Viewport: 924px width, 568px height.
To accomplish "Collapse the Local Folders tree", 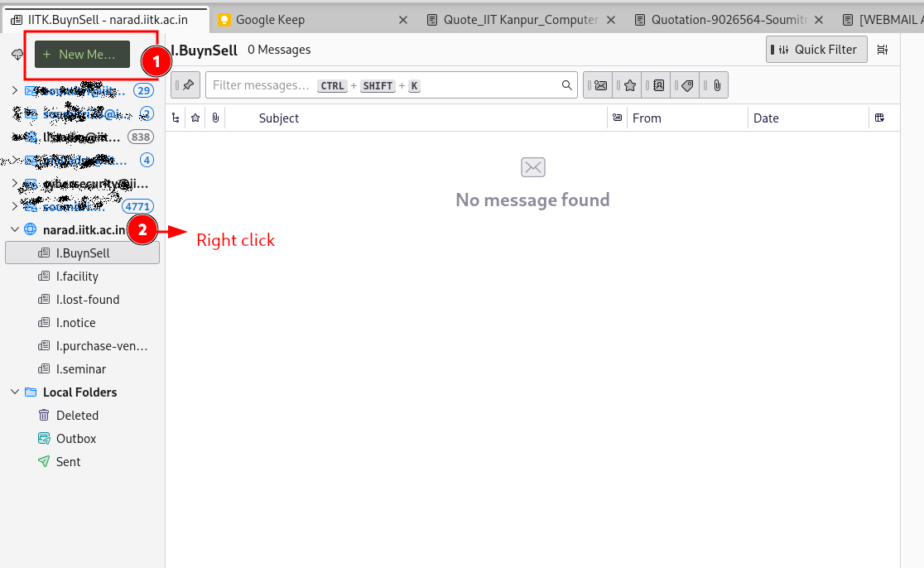I will 15,392.
